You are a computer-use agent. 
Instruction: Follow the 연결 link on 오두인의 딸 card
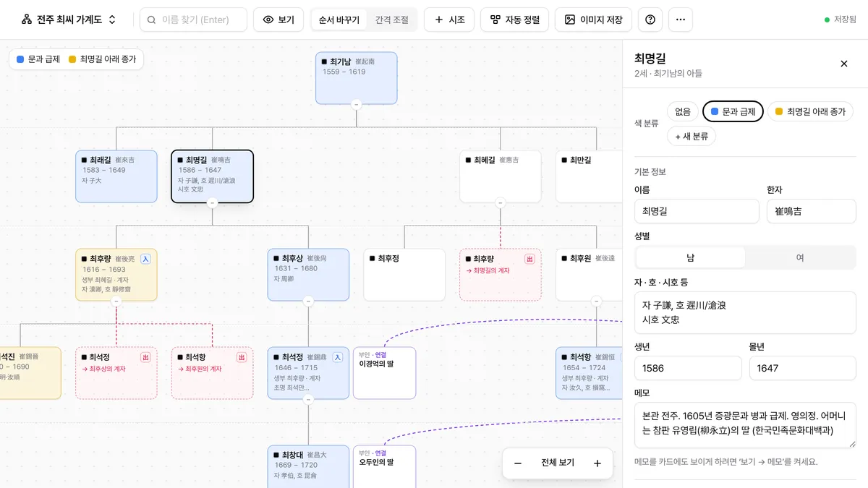(380, 453)
